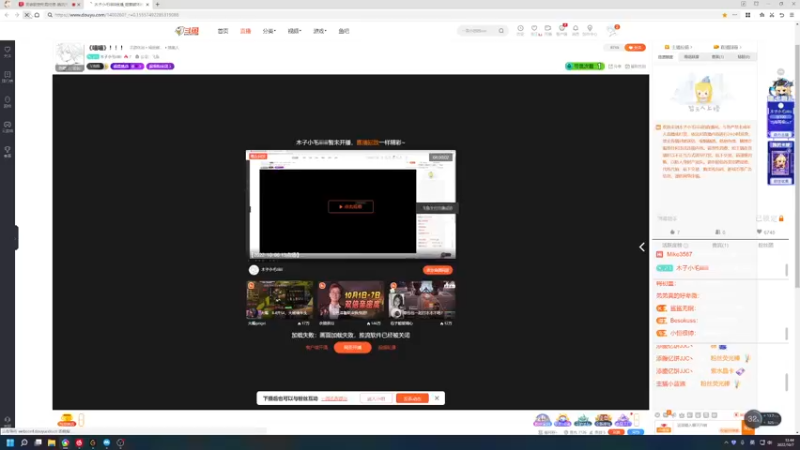This screenshot has height=450, width=800.
Task: Click the anime avatar widget at far right
Action: point(781,89)
